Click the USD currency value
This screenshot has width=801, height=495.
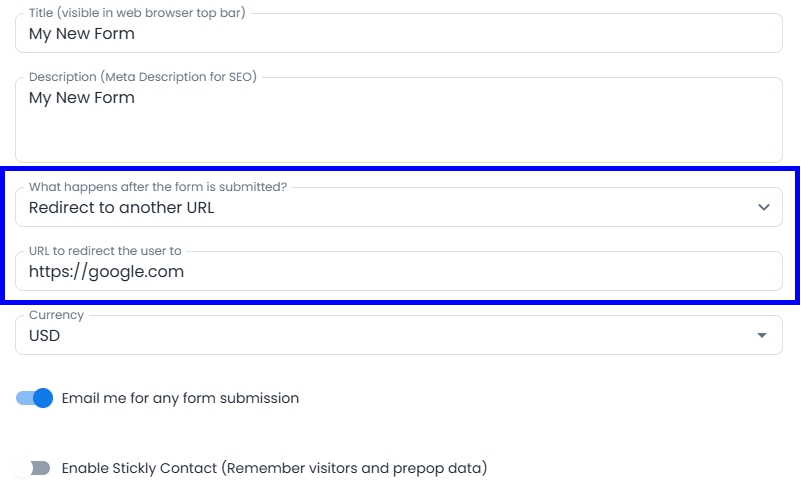pyautogui.click(x=45, y=336)
